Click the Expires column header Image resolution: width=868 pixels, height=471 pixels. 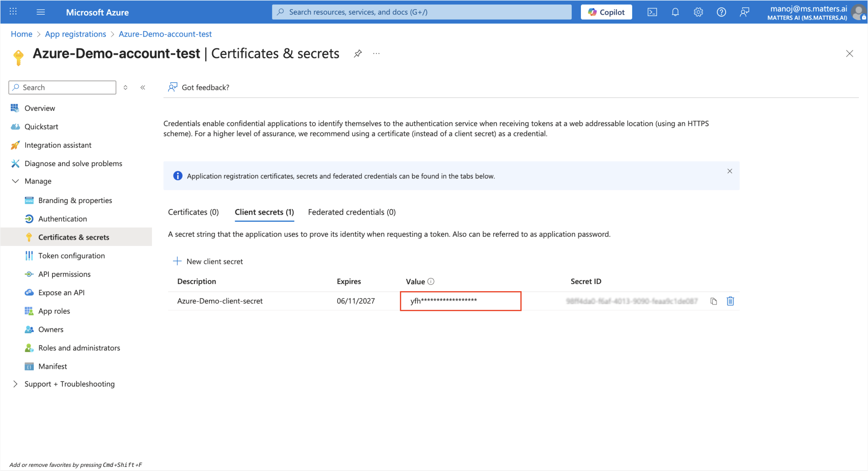(x=349, y=282)
